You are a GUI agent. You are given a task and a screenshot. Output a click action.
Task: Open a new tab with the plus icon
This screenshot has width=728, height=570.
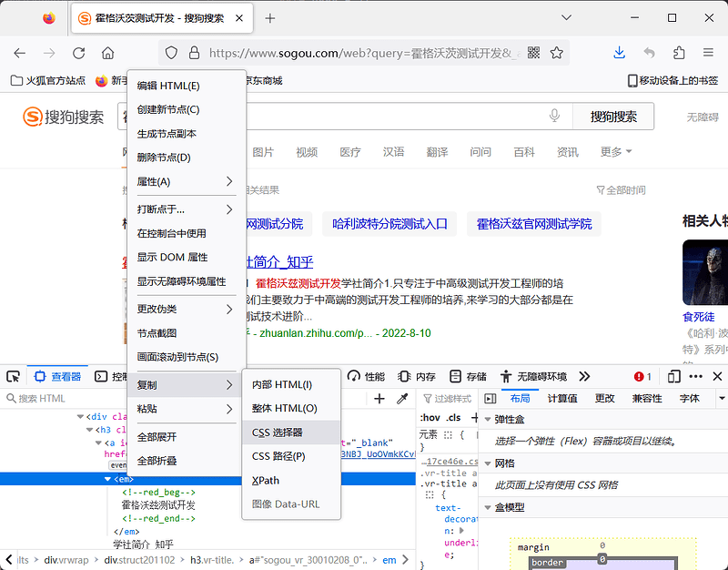pyautogui.click(x=269, y=18)
